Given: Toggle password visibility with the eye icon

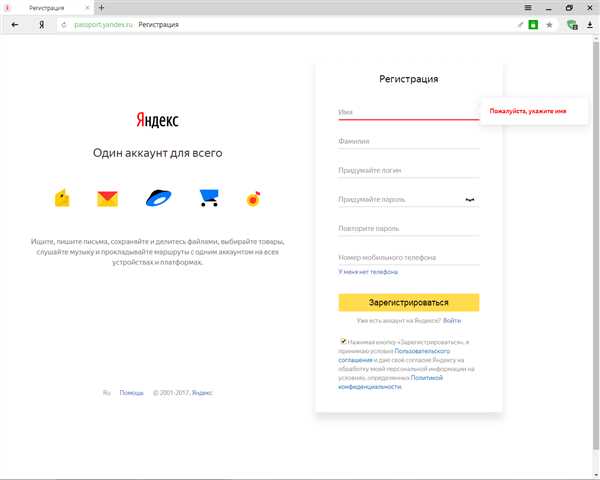Looking at the screenshot, I should [x=470, y=199].
